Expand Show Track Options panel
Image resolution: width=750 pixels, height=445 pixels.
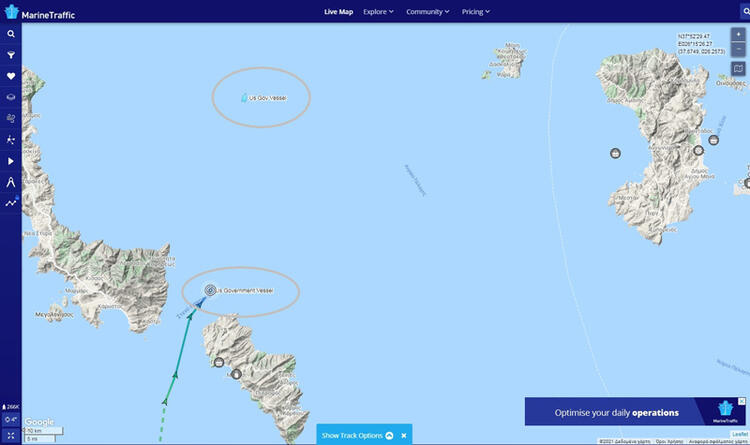pos(357,435)
